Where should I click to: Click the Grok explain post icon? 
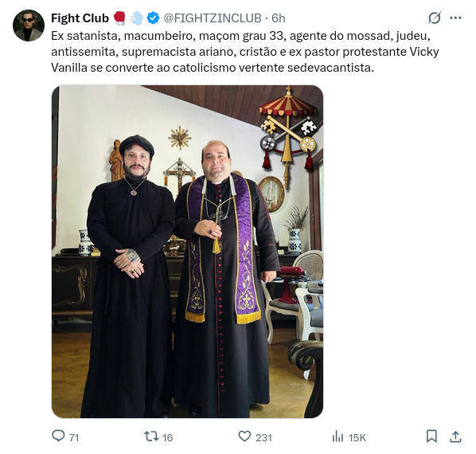(x=435, y=18)
